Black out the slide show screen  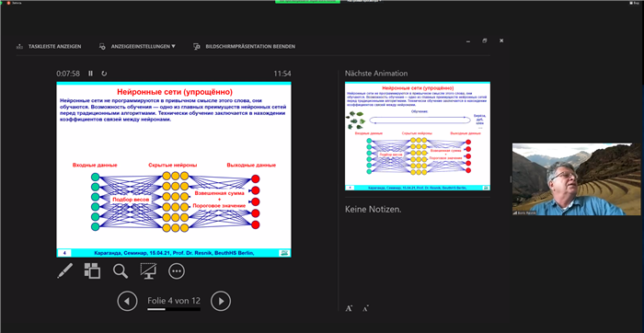[x=148, y=271]
